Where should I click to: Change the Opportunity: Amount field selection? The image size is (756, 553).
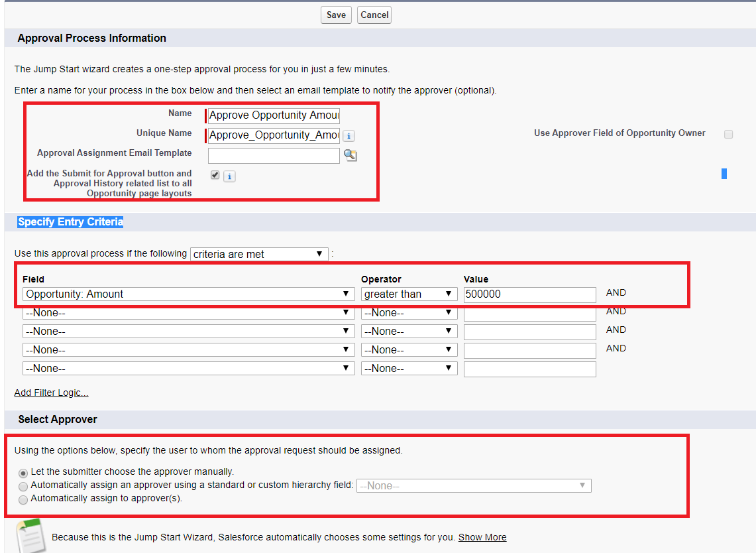coord(188,293)
